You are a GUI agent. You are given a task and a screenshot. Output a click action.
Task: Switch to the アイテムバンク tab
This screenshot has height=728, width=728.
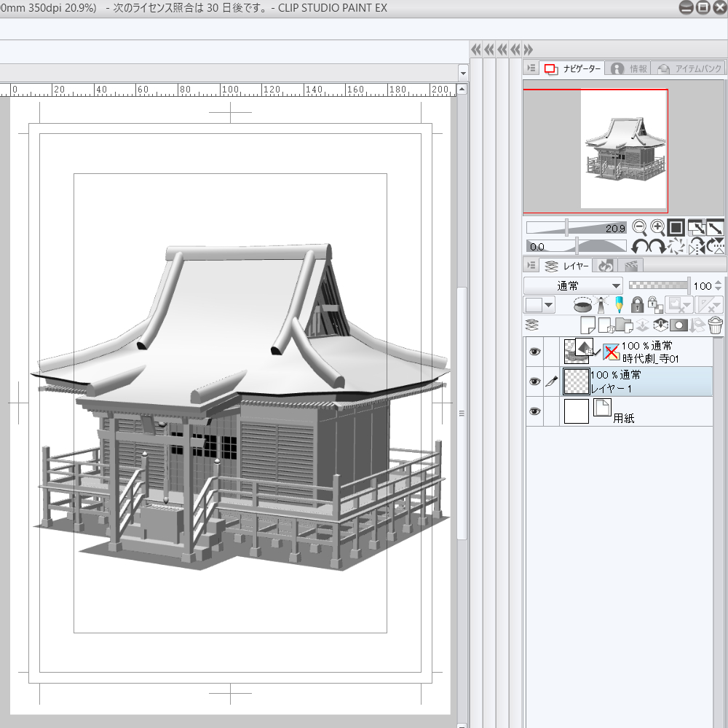688,68
